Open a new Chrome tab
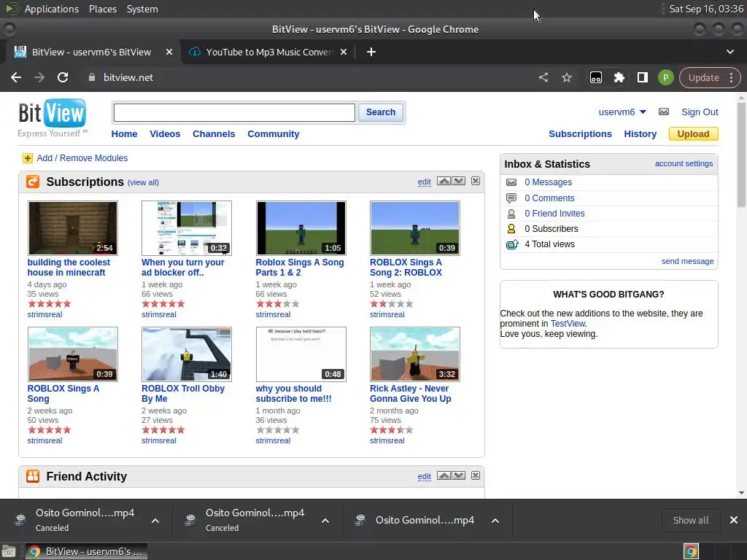747x560 pixels. click(371, 52)
